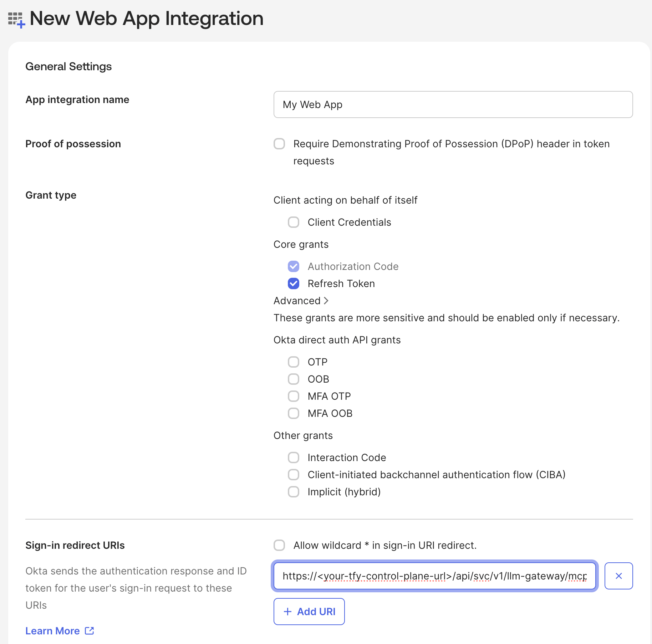The image size is (652, 644).
Task: Open the Learn More link
Action: 53,631
